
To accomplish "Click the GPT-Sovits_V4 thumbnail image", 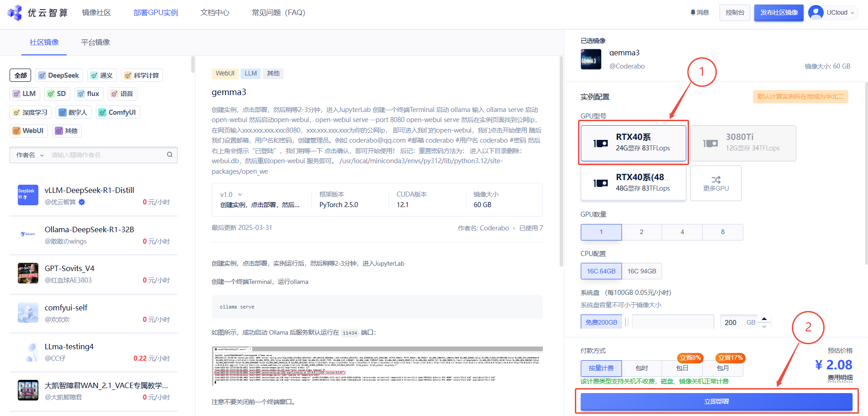I will [28, 273].
